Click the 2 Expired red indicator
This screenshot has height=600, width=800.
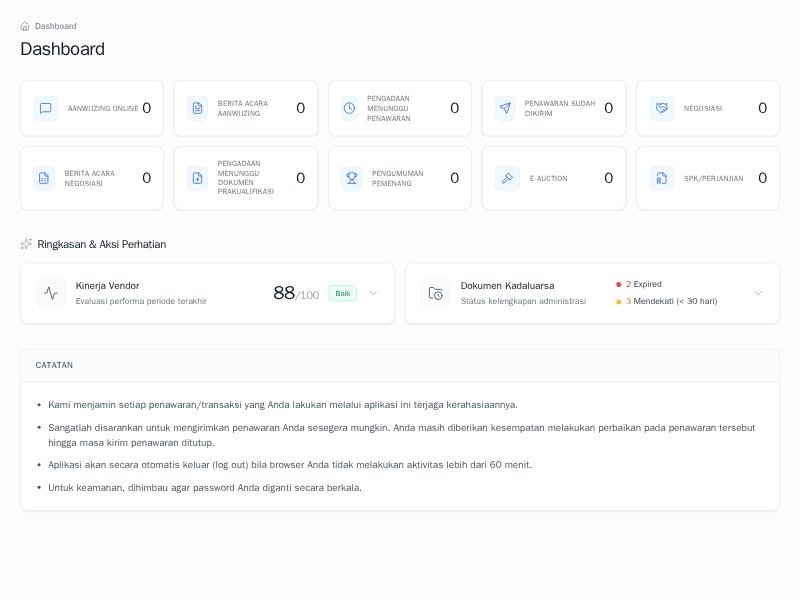pos(640,284)
